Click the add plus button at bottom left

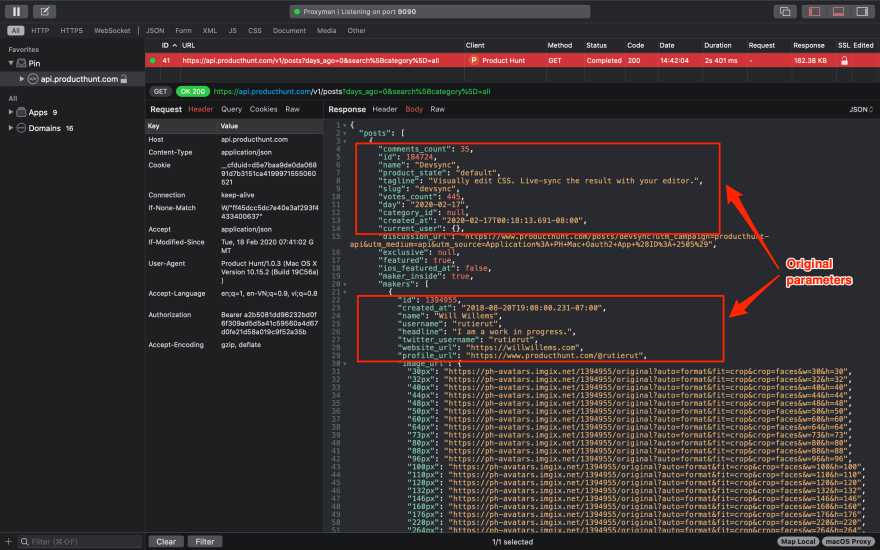tap(8, 542)
